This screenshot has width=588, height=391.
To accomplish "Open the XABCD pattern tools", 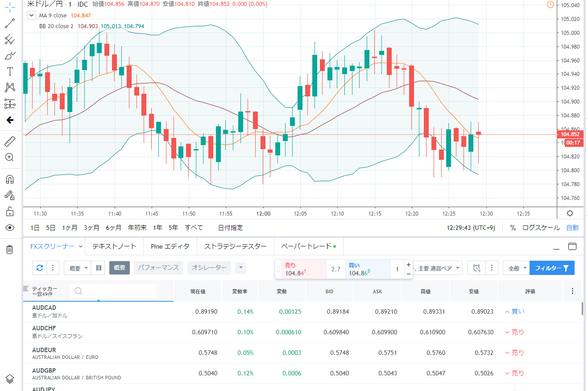I will point(10,87).
